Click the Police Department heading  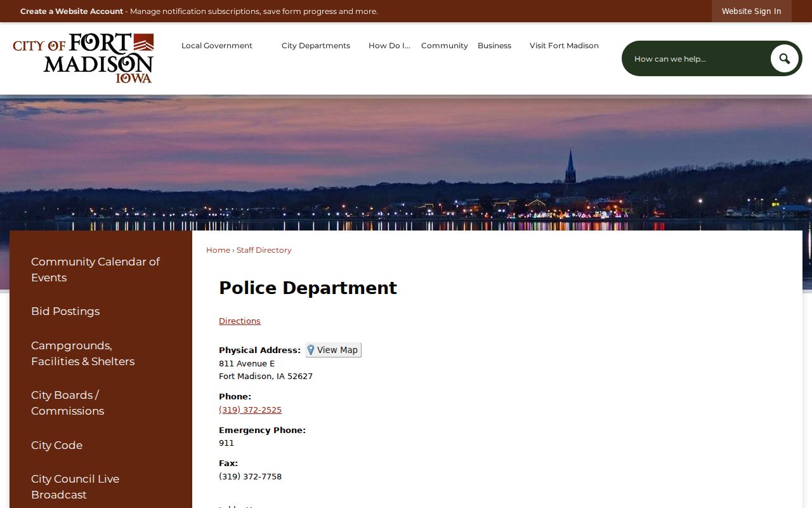tap(308, 288)
